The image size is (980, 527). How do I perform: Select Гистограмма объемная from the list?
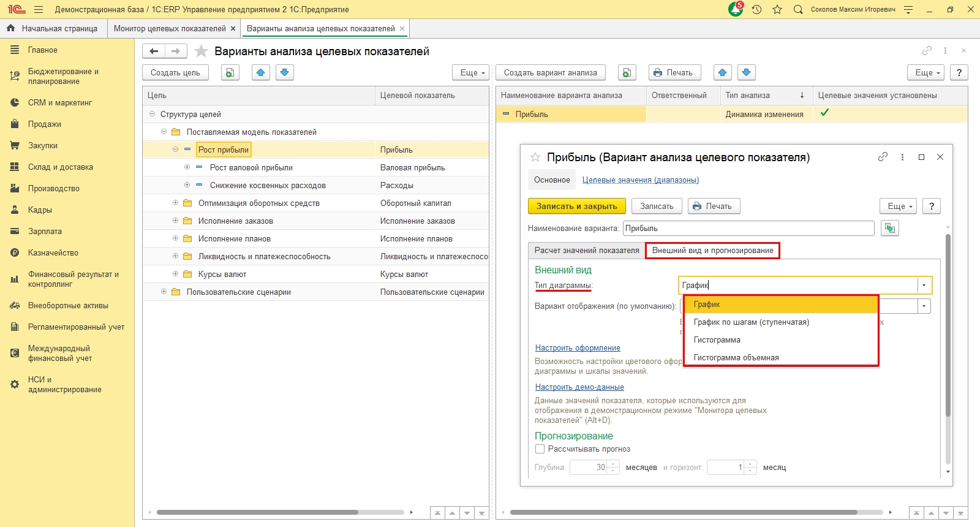pos(736,358)
